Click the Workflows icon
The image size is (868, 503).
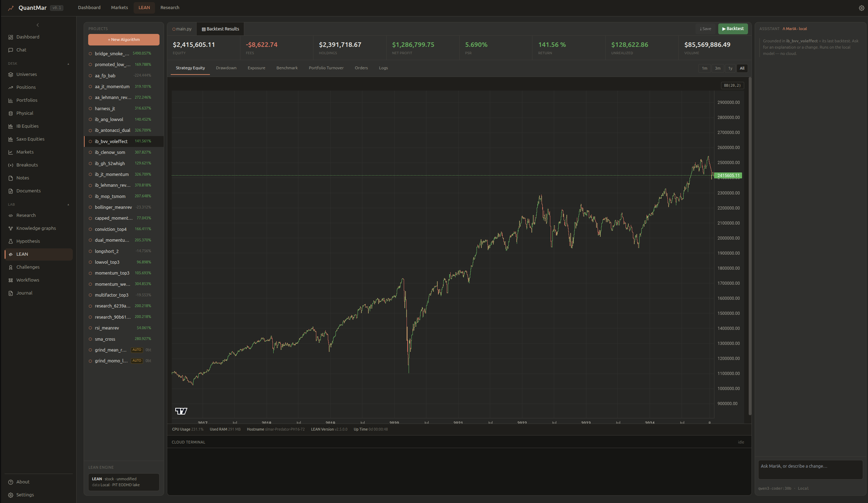tap(10, 280)
